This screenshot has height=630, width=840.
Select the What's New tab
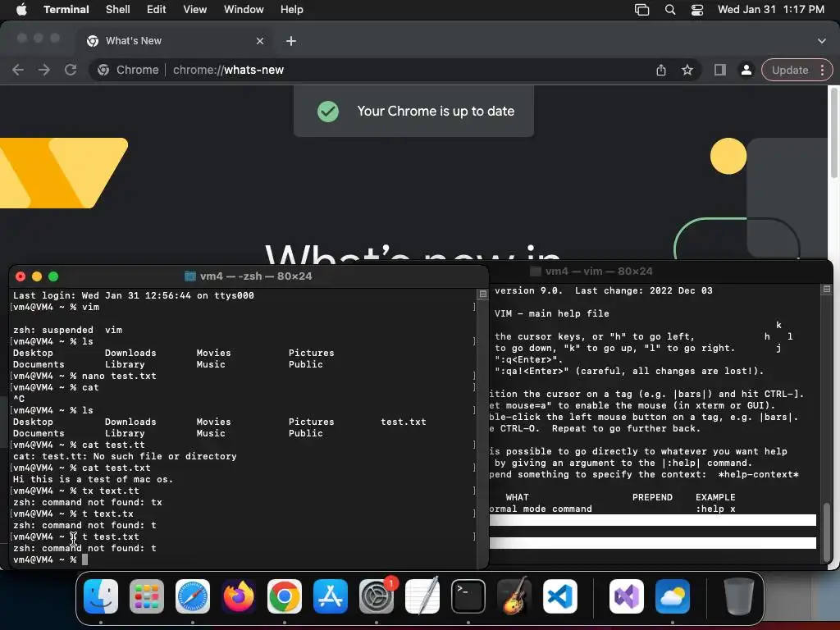pyautogui.click(x=174, y=41)
